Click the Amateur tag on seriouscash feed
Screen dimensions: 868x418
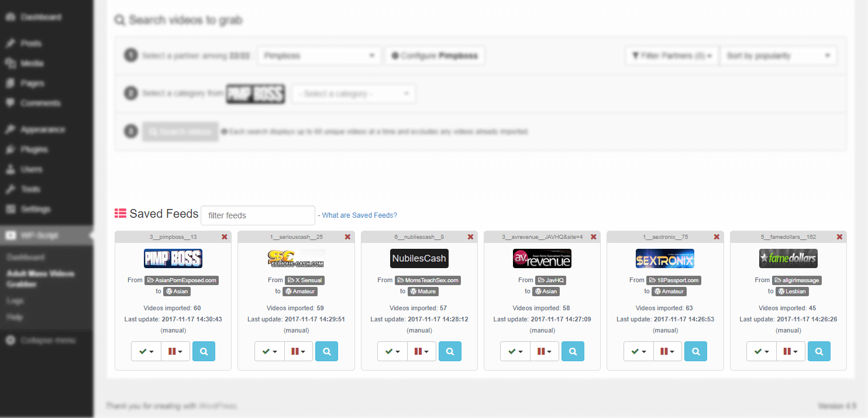pyautogui.click(x=300, y=291)
